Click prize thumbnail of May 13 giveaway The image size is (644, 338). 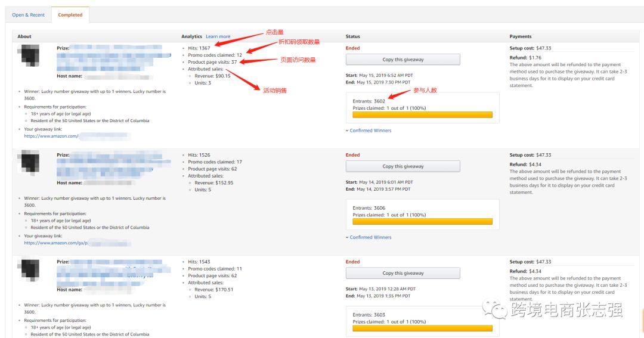pyautogui.click(x=29, y=269)
